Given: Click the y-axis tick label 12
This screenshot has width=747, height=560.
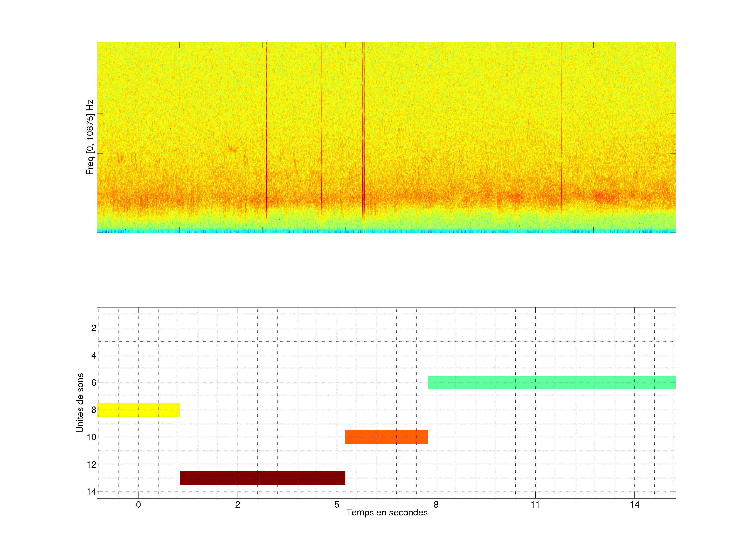Looking at the screenshot, I should click(92, 465).
